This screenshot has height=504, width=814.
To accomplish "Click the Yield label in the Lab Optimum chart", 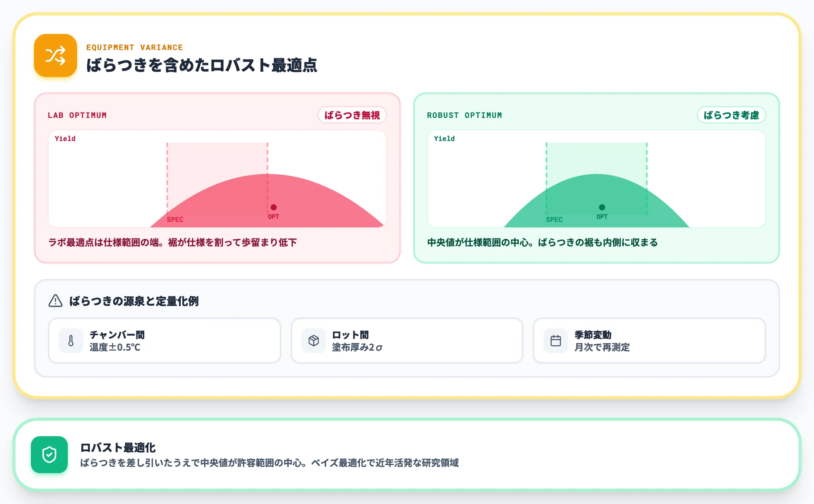I will (65, 139).
